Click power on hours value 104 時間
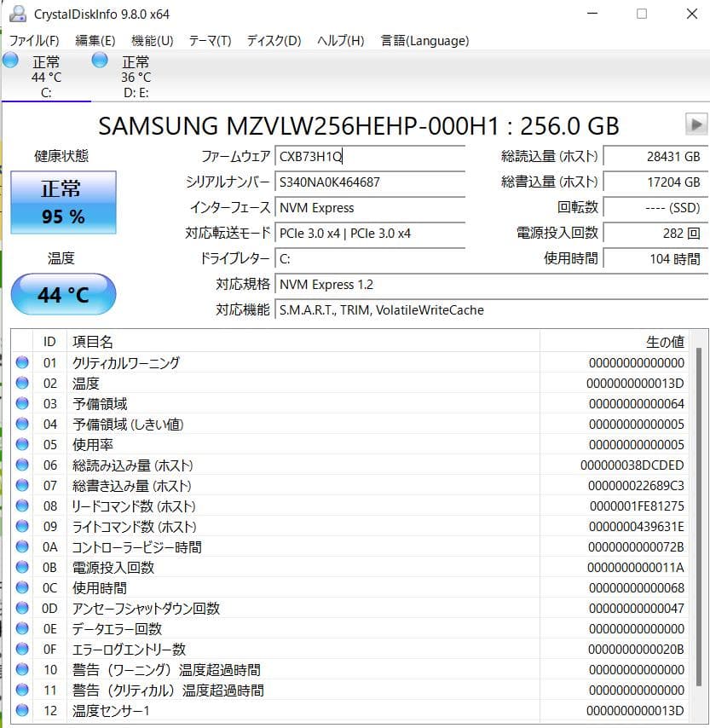This screenshot has width=710, height=728. tap(655, 258)
